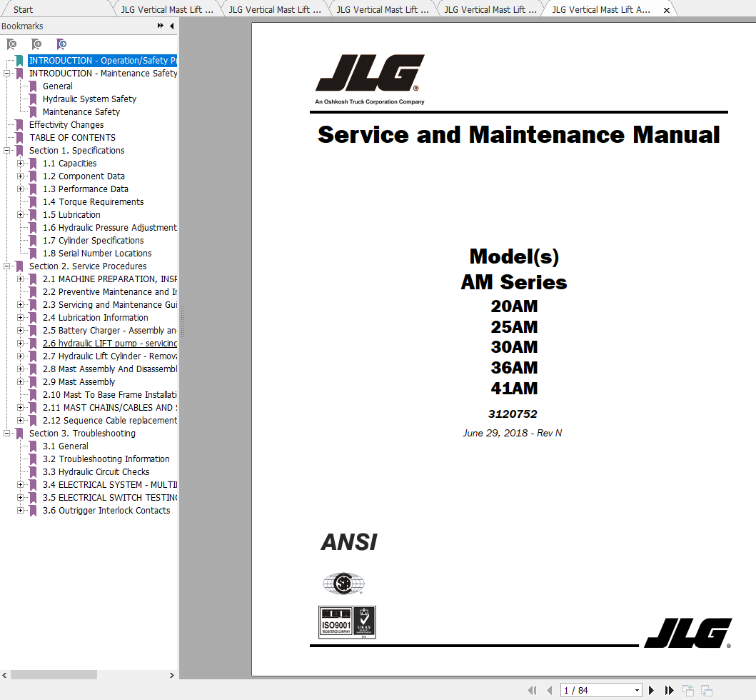
Task: Jump to the last page
Action: (669, 690)
